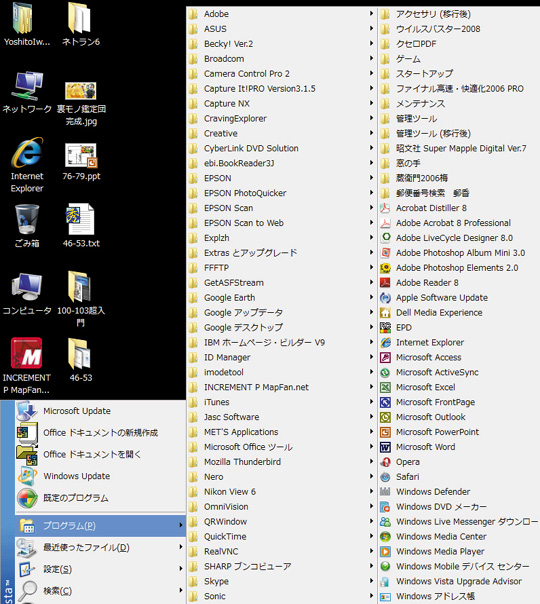Image resolution: width=540 pixels, height=604 pixels.
Task: Open the スタートアップ folder entry
Action: tap(459, 74)
